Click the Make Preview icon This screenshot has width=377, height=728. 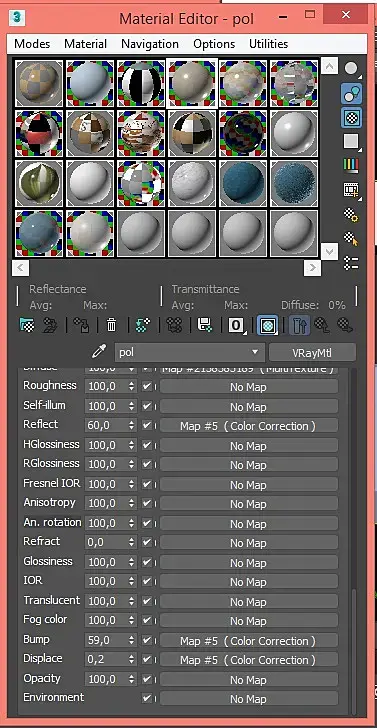coord(351,190)
